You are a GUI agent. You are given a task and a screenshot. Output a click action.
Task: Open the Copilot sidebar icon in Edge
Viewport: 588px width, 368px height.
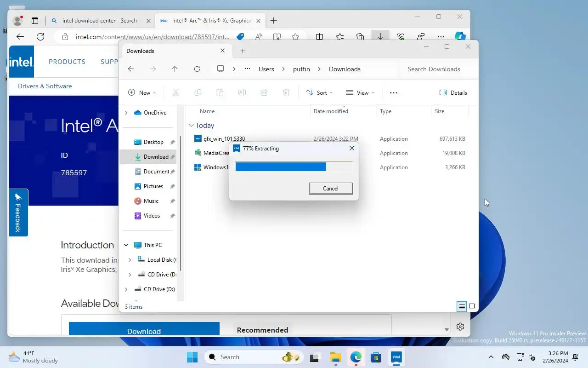tap(460, 37)
